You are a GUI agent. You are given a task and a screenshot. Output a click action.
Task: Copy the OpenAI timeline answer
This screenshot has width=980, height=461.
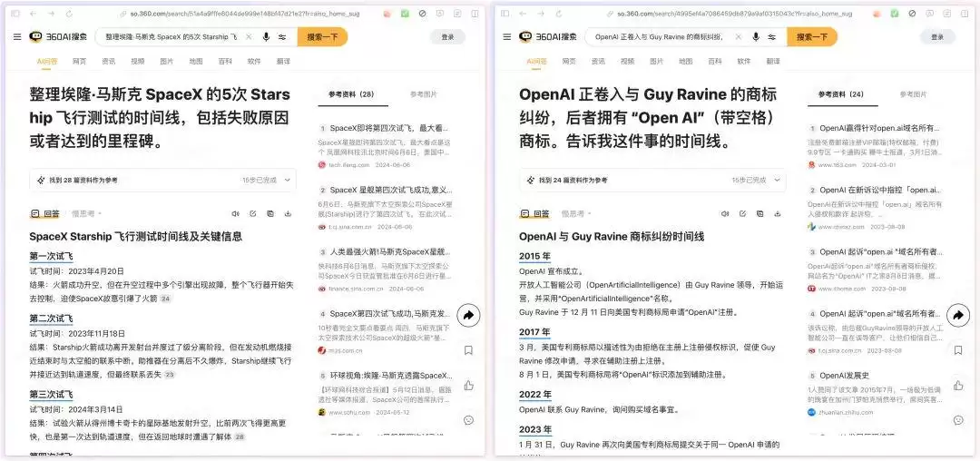coord(760,213)
